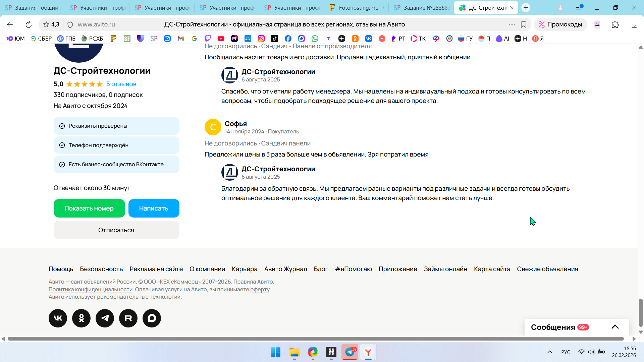644x362 pixels.
Task: Show hidden system tray icons
Action: [x=549, y=352]
